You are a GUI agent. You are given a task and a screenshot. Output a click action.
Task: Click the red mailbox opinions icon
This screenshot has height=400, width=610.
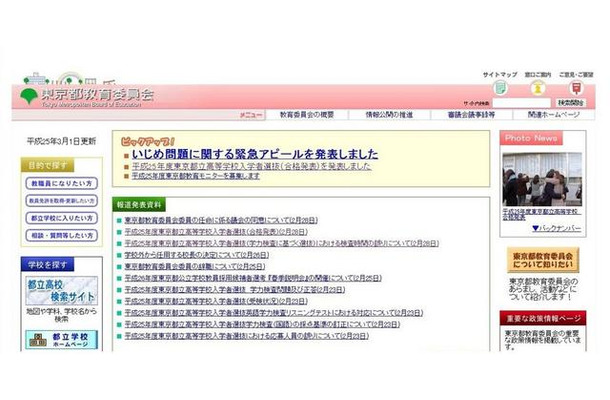click(576, 88)
